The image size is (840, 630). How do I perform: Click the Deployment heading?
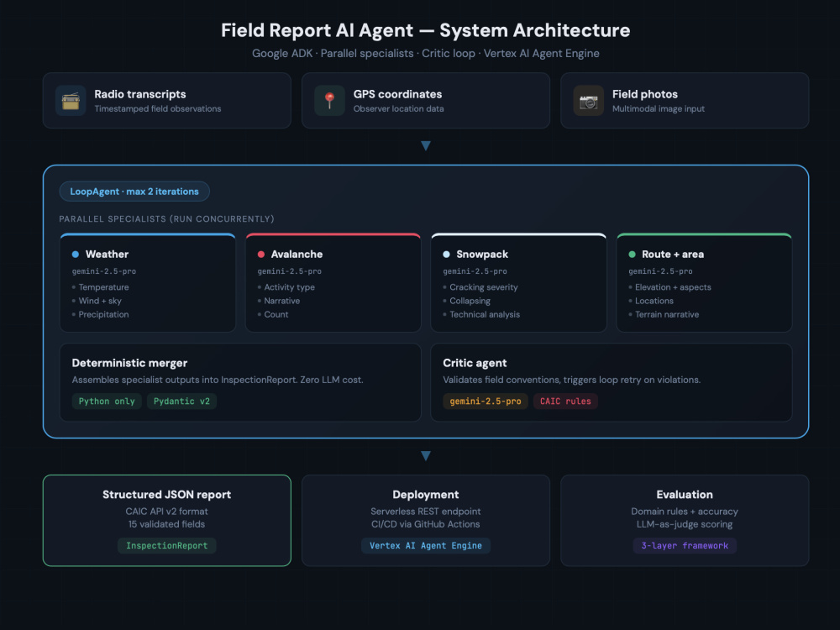426,495
